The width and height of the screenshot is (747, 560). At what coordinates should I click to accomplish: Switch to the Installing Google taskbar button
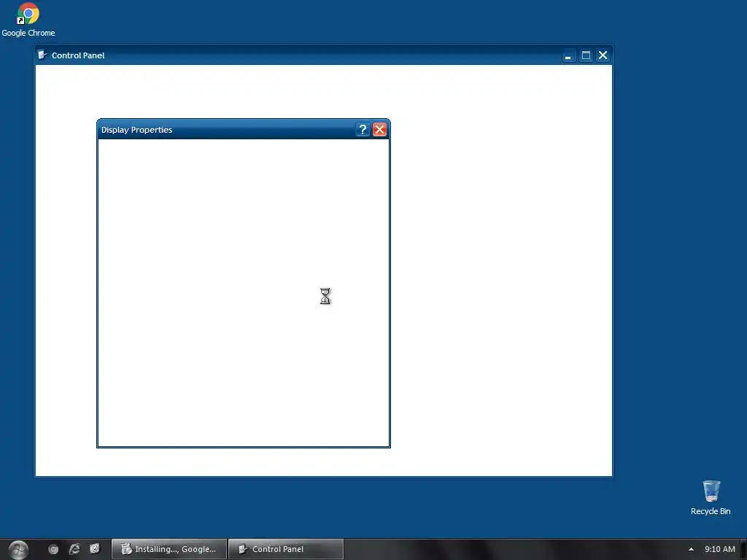pyautogui.click(x=169, y=549)
